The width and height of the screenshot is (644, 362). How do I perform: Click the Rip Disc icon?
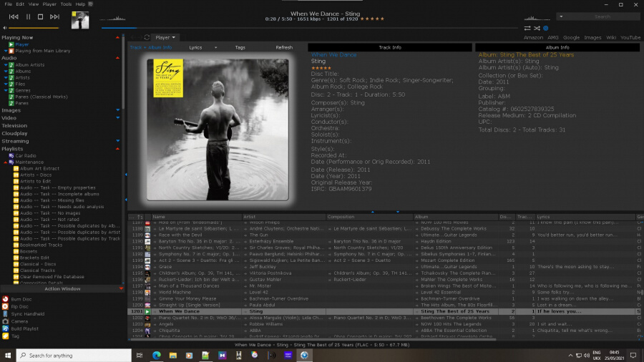(5, 307)
